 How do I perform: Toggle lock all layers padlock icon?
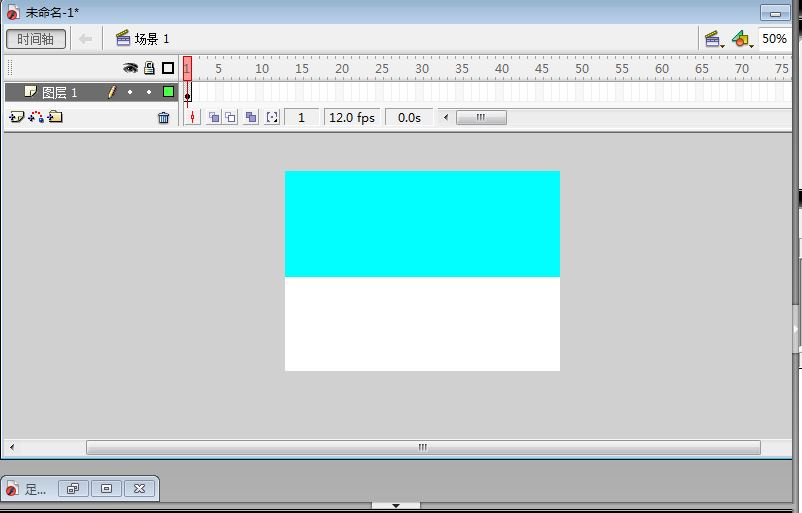[149, 68]
